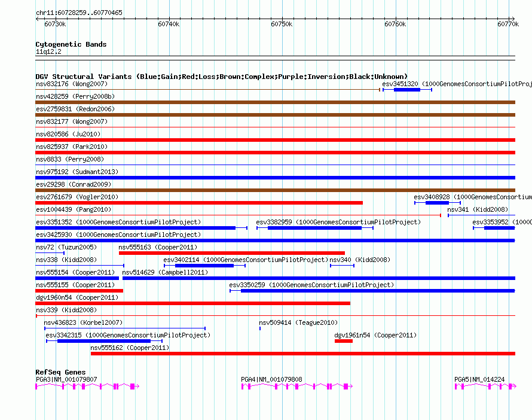The image size is (532, 420).
Task: Select the PGA4 magenta gene glyph
Action: [297, 386]
